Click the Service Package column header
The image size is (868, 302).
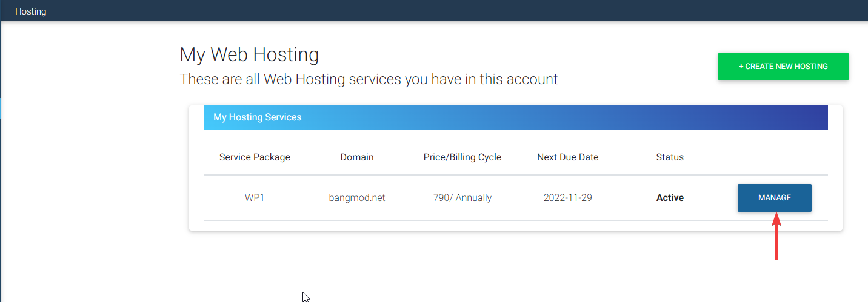(x=255, y=157)
